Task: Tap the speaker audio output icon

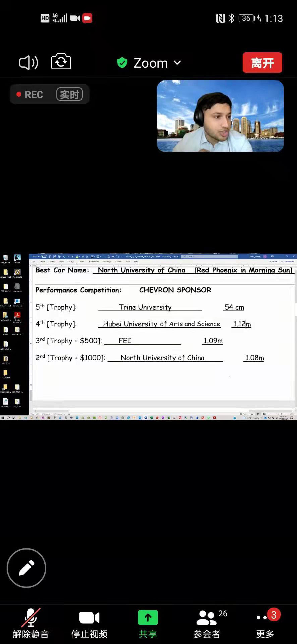Action: [28, 63]
